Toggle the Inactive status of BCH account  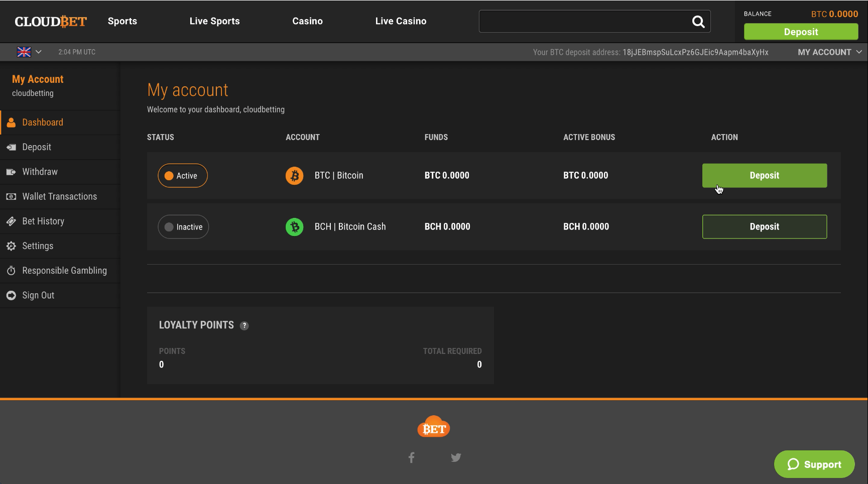(x=183, y=227)
